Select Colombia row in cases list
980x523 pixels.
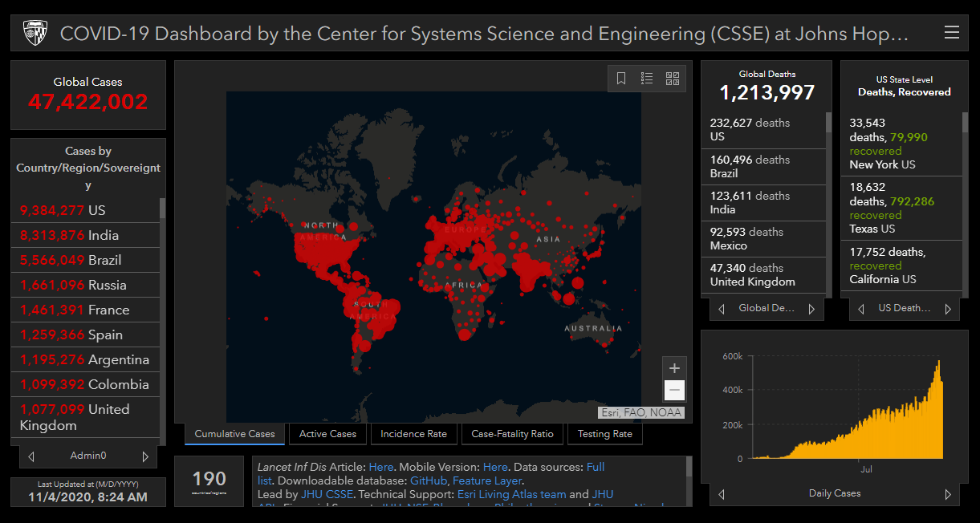pos(85,384)
